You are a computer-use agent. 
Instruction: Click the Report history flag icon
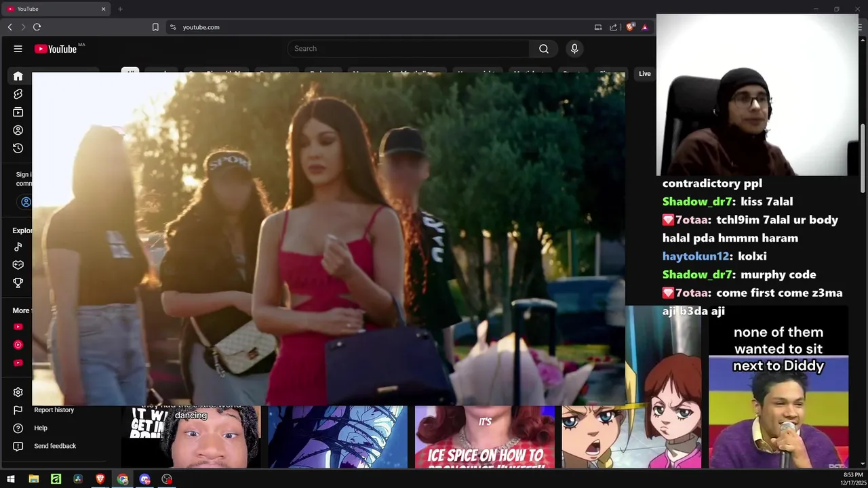(18, 410)
